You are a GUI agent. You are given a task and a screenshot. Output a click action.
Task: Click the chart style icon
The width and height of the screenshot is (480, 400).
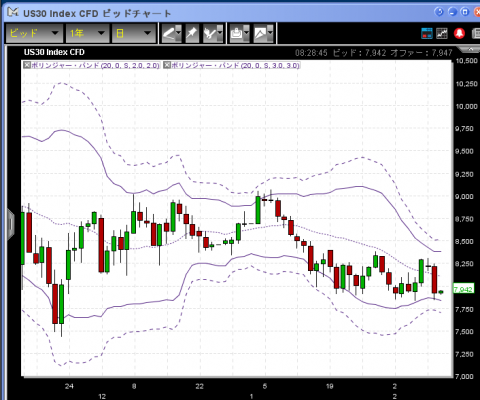tap(260, 33)
